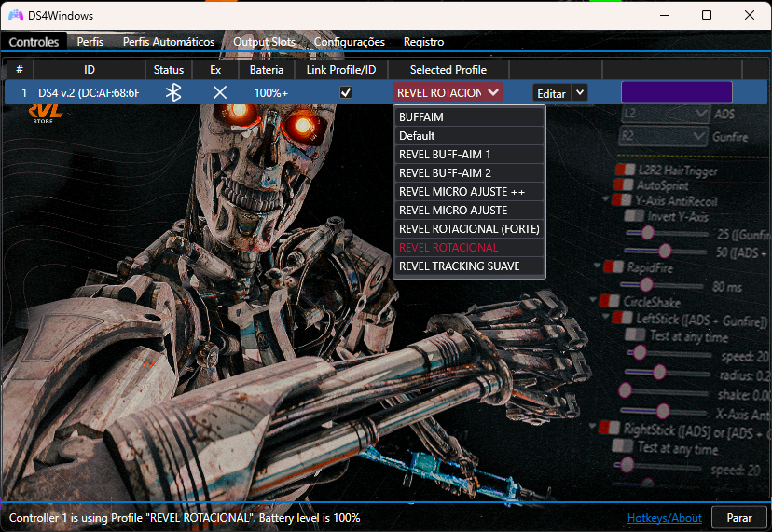The image size is (772, 532).
Task: Click the Parar button
Action: pyautogui.click(x=739, y=518)
